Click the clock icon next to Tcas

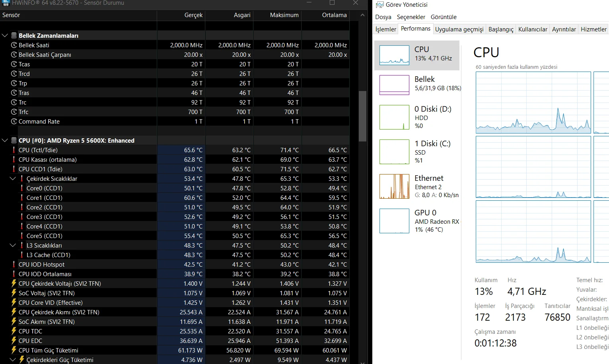click(14, 64)
